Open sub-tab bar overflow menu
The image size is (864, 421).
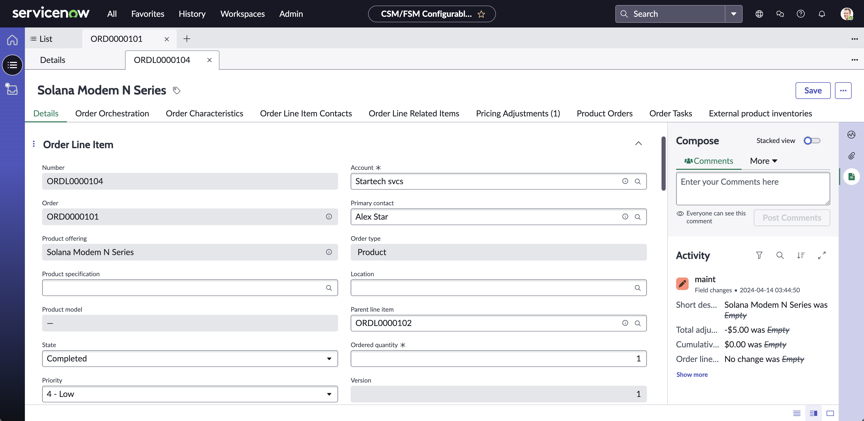[x=855, y=60]
